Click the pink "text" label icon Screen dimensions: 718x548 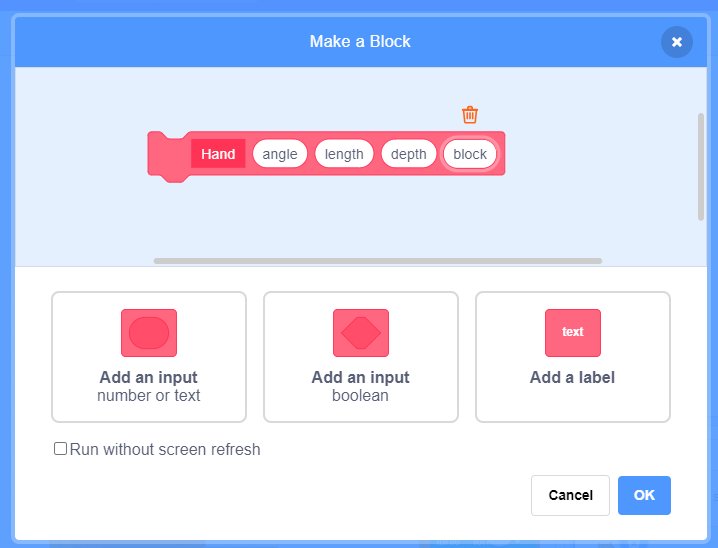coord(573,332)
